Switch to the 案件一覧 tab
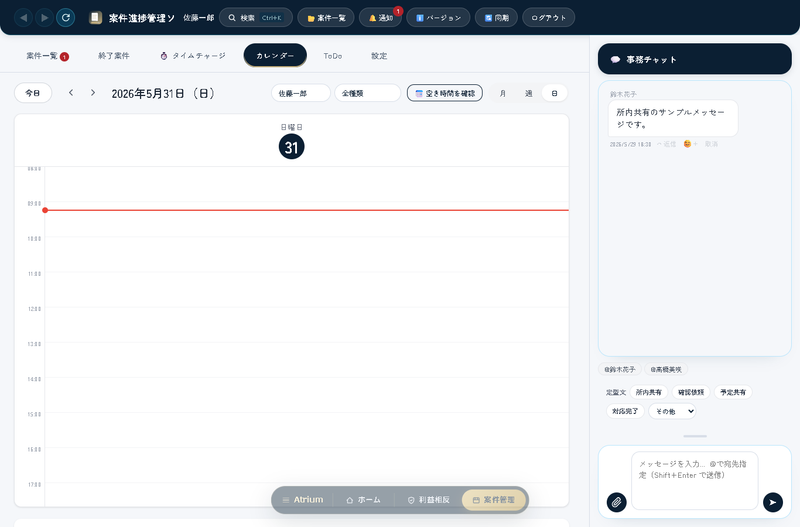Viewport: 800px width, 527px height. (x=47, y=56)
